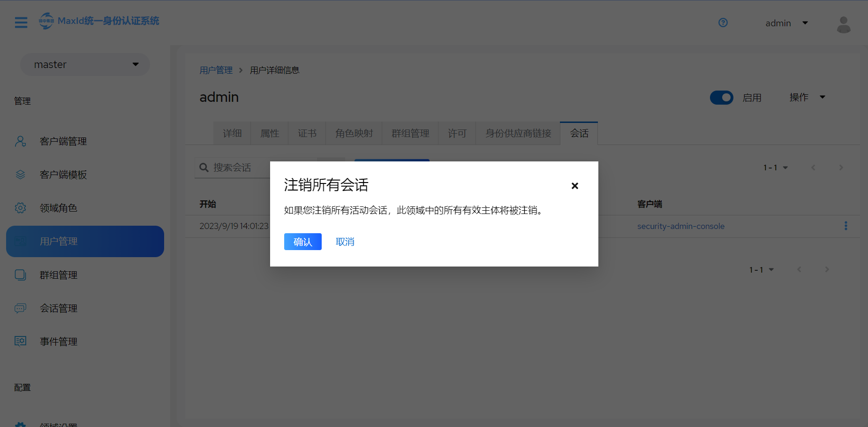Open the top 1-1 pagination dropdown

point(776,168)
